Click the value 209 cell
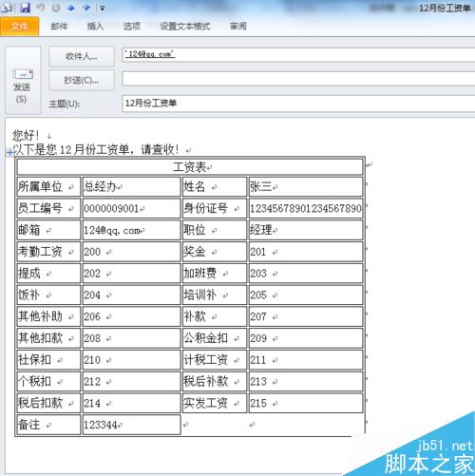475x476 pixels. (x=306, y=338)
